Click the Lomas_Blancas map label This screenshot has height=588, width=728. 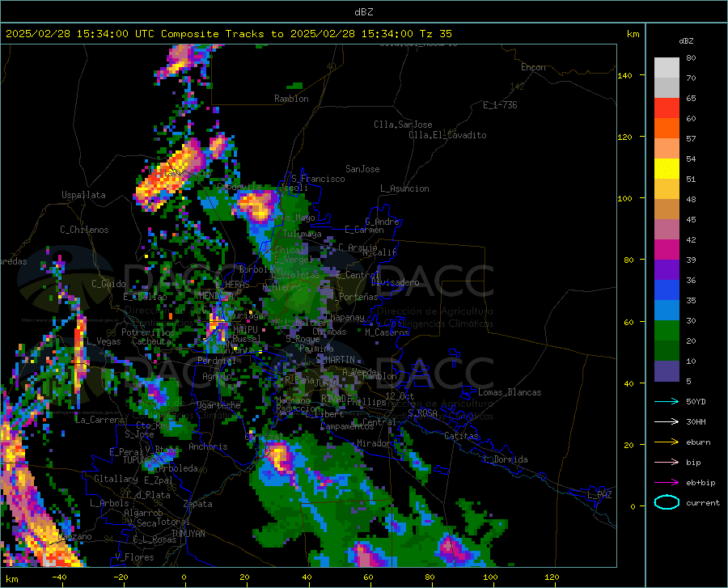pos(510,392)
